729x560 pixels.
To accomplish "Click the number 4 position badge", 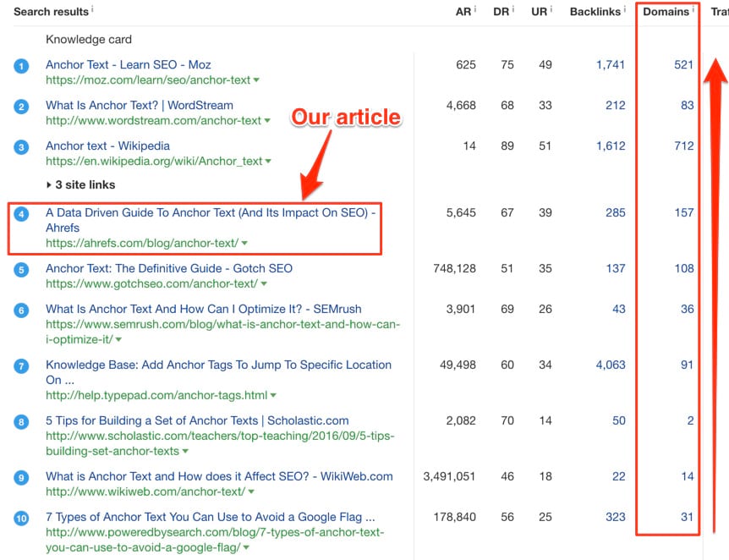I will point(21,214).
